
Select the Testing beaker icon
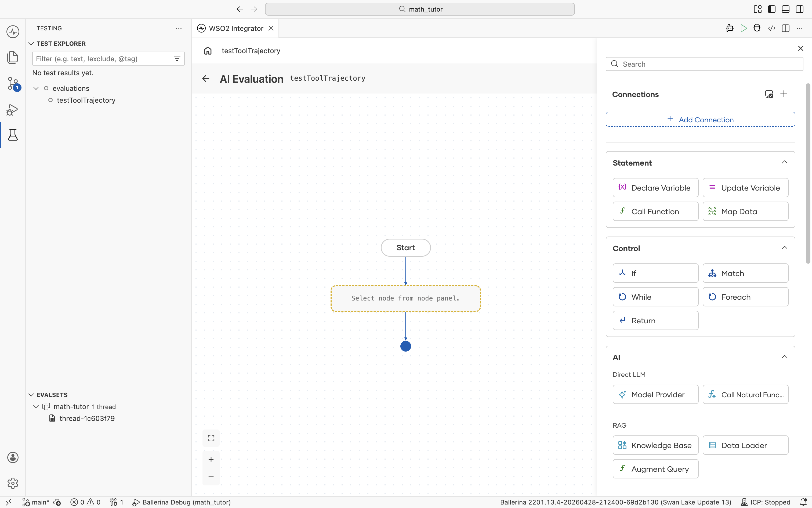[13, 135]
